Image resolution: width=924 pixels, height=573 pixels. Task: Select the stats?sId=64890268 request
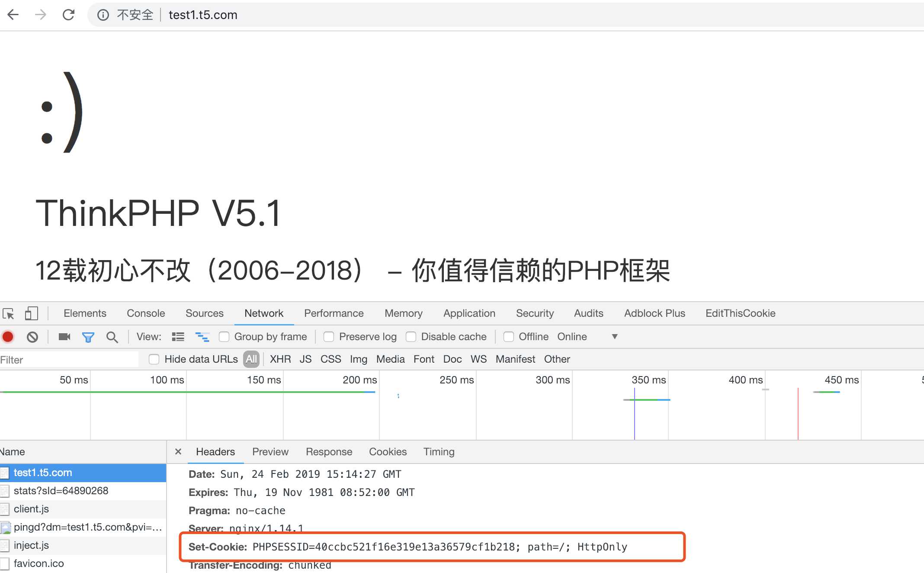(83, 491)
